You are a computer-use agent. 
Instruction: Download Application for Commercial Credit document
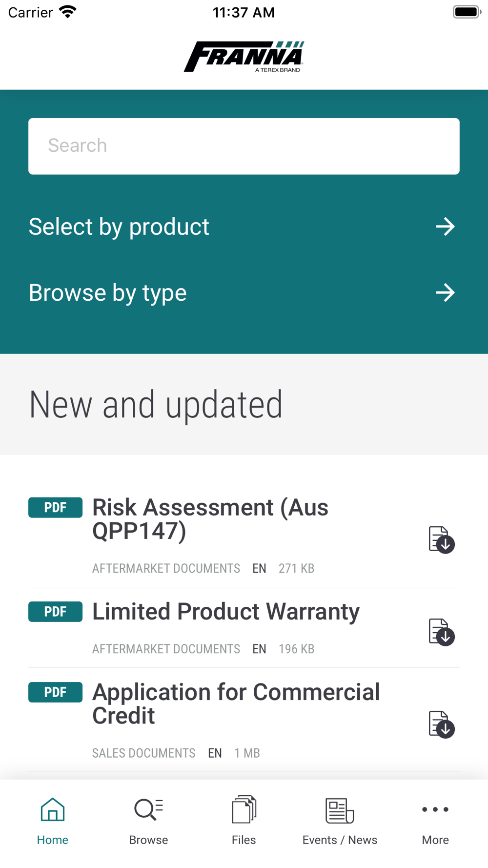(x=441, y=724)
